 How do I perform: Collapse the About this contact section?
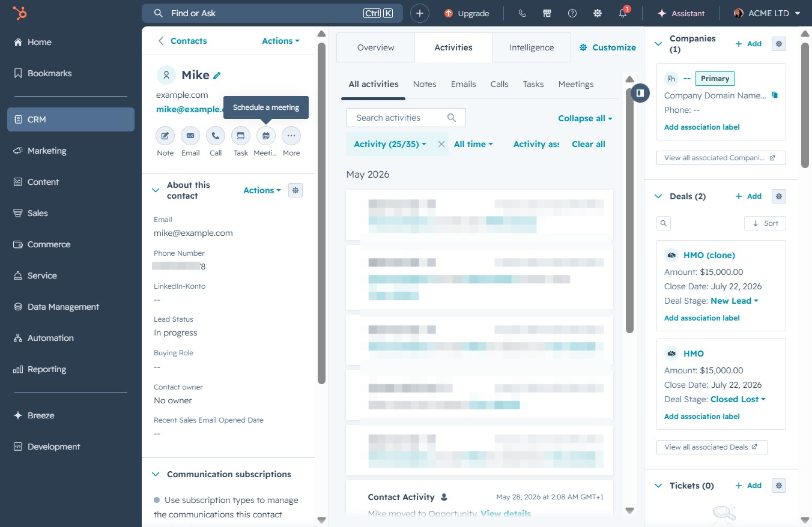[x=156, y=190]
